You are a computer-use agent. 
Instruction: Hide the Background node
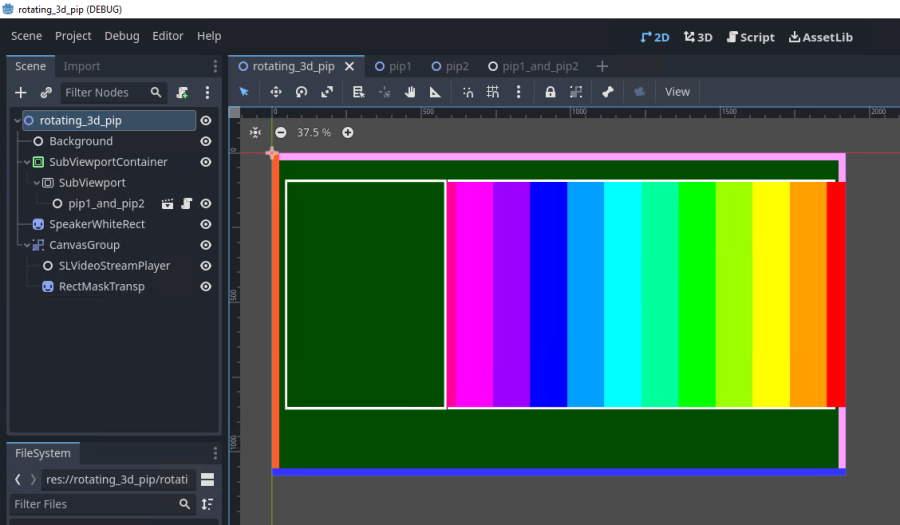[x=205, y=141]
